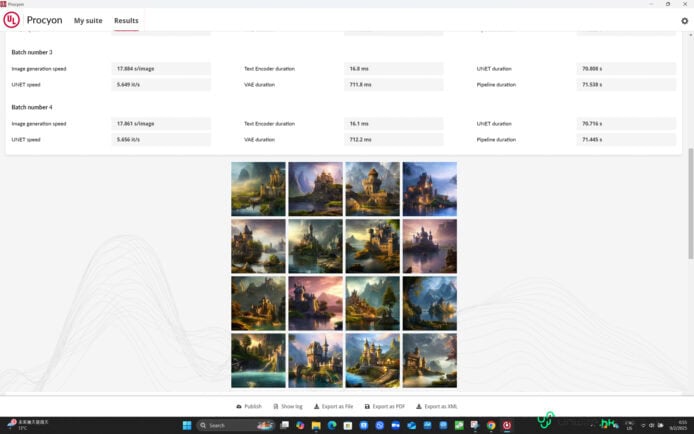Export results as XML

point(436,406)
